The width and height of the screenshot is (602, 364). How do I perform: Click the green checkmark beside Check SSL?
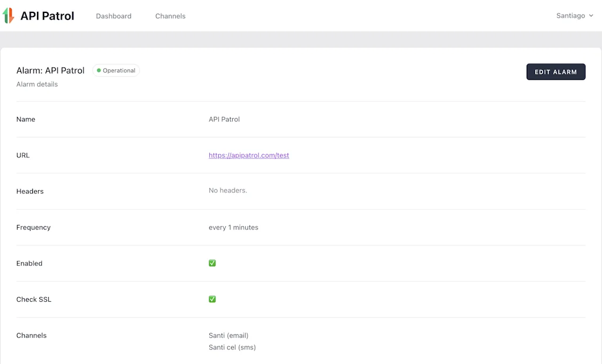pos(212,299)
